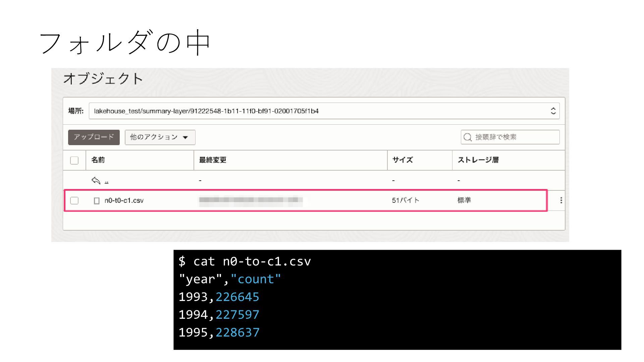Click the 51バイト size cell
This screenshot has height=362, width=644.
[406, 200]
